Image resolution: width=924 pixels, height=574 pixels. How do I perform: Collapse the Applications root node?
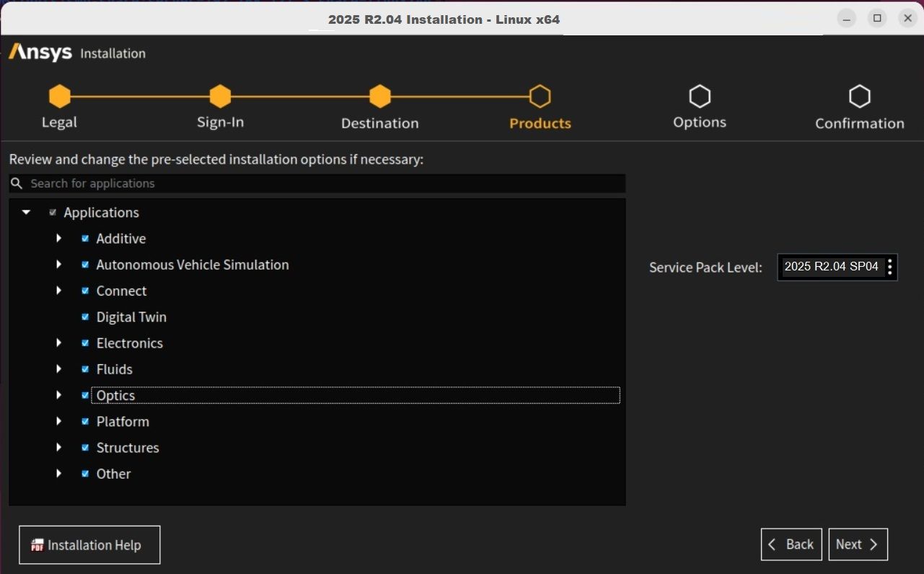(27, 213)
